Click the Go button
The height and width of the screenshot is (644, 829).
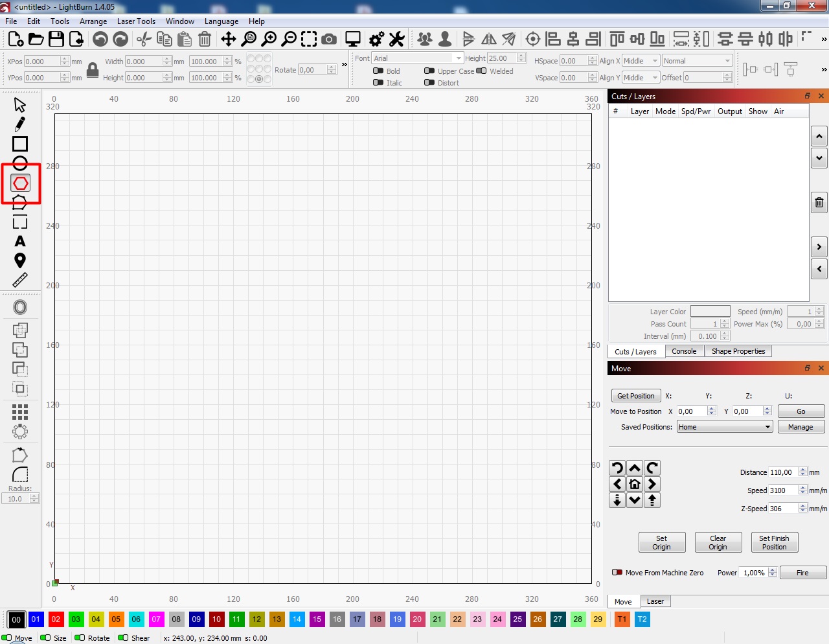[801, 411]
